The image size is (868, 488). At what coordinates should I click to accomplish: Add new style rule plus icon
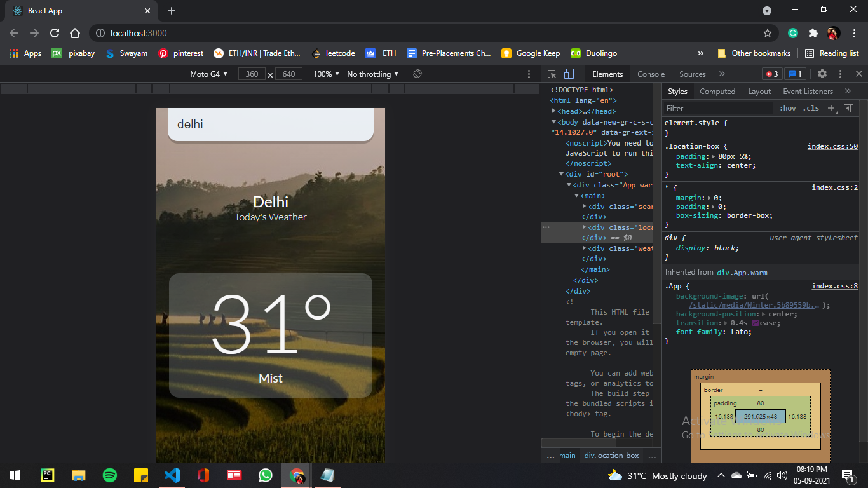831,109
